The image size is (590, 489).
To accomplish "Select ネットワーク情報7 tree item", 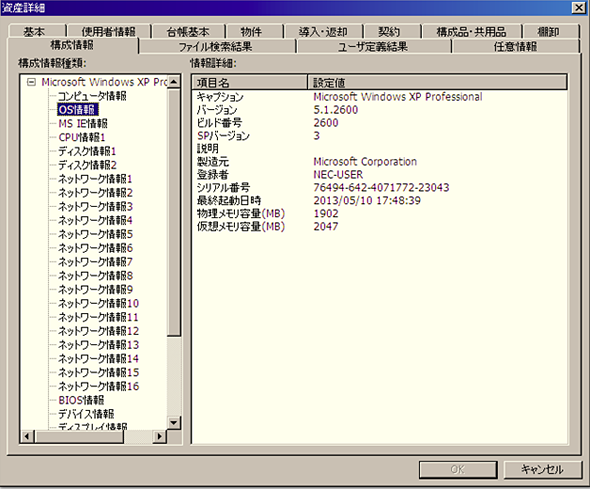I will point(95,262).
